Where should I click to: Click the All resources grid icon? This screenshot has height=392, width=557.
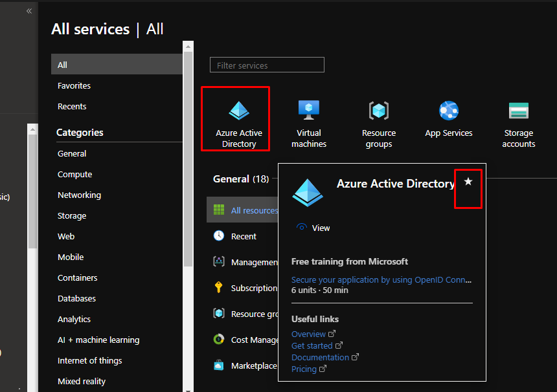[x=219, y=210]
